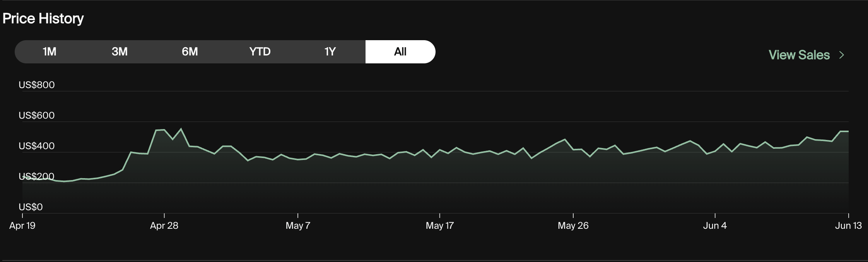Click the All range tab
The height and width of the screenshot is (262, 868).
coord(400,52)
